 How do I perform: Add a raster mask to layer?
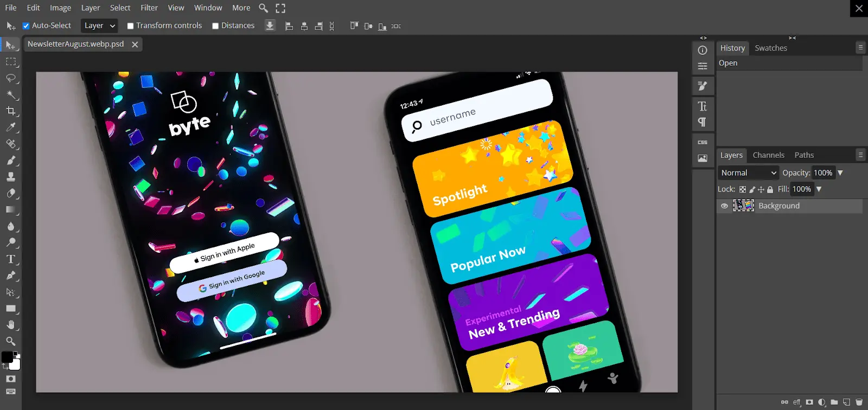tap(809, 402)
